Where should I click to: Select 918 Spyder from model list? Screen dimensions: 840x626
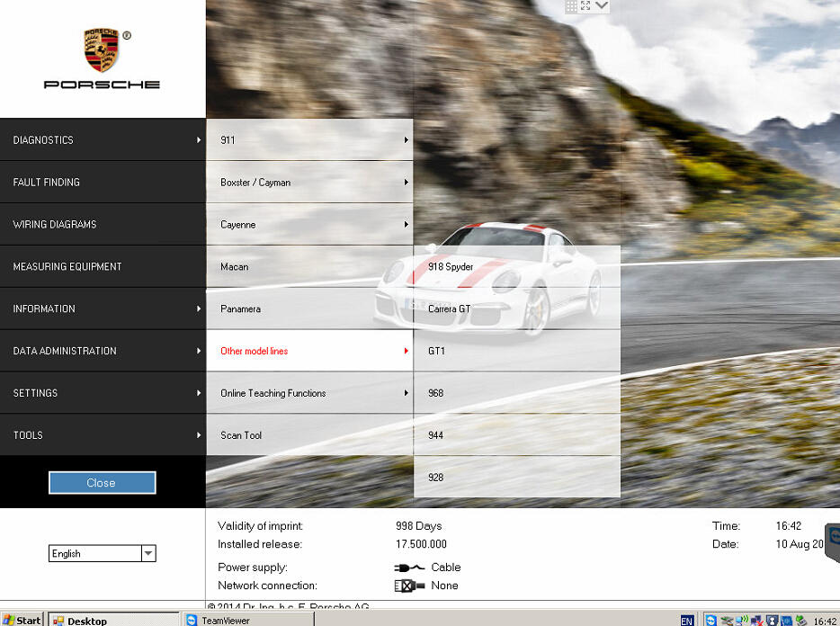click(516, 267)
